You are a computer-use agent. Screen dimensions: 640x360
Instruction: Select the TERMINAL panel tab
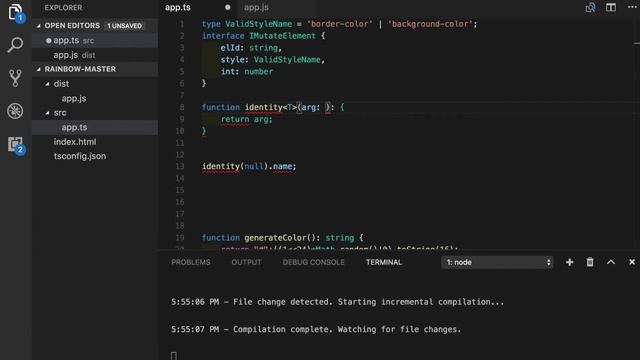(x=384, y=262)
